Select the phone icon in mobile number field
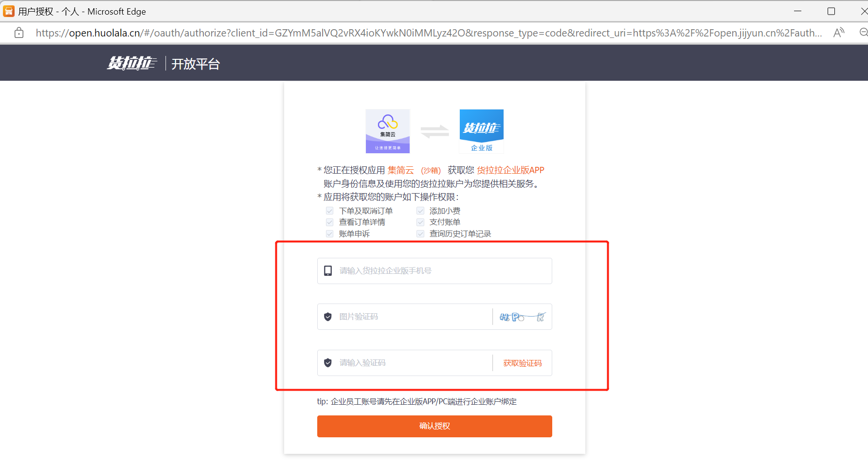 [327, 270]
